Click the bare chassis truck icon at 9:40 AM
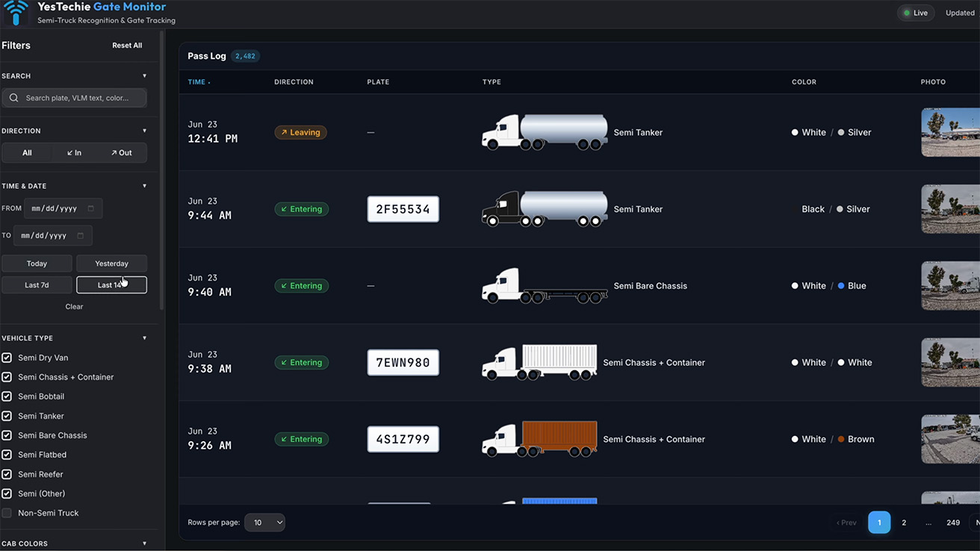980x551 pixels. coord(545,286)
